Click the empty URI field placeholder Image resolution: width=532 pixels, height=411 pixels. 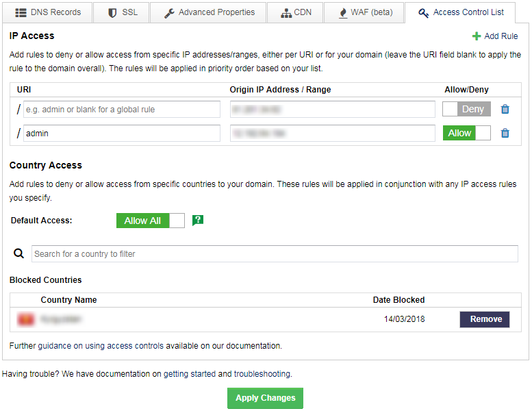121,110
